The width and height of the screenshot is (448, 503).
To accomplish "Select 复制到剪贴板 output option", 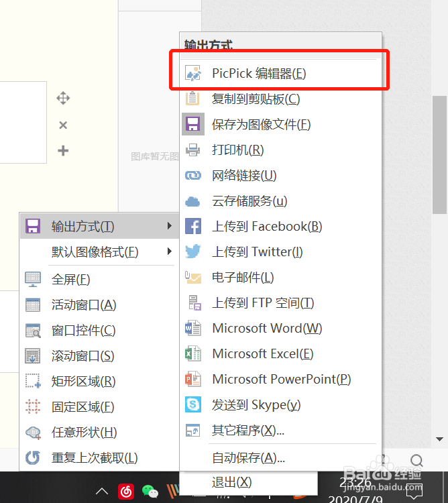I will (280, 99).
